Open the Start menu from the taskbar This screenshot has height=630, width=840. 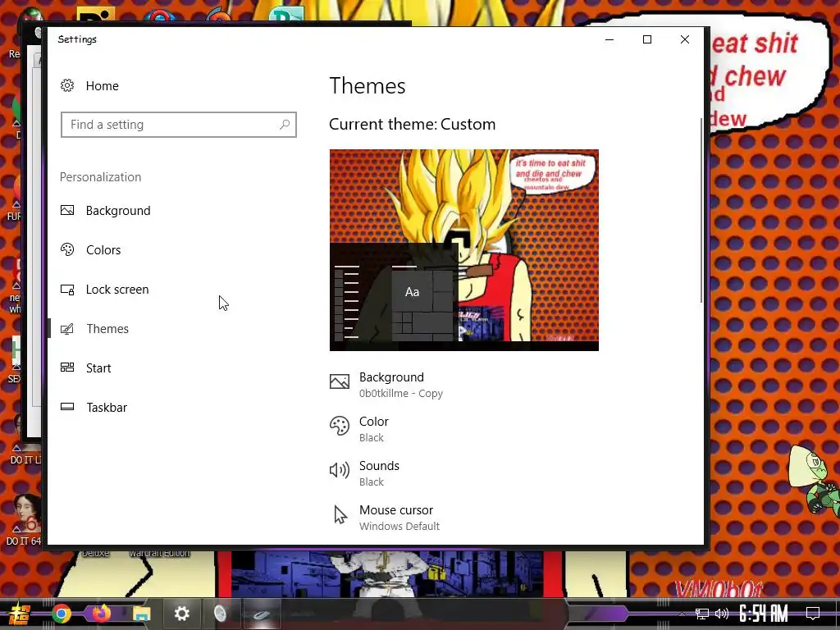click(19, 614)
